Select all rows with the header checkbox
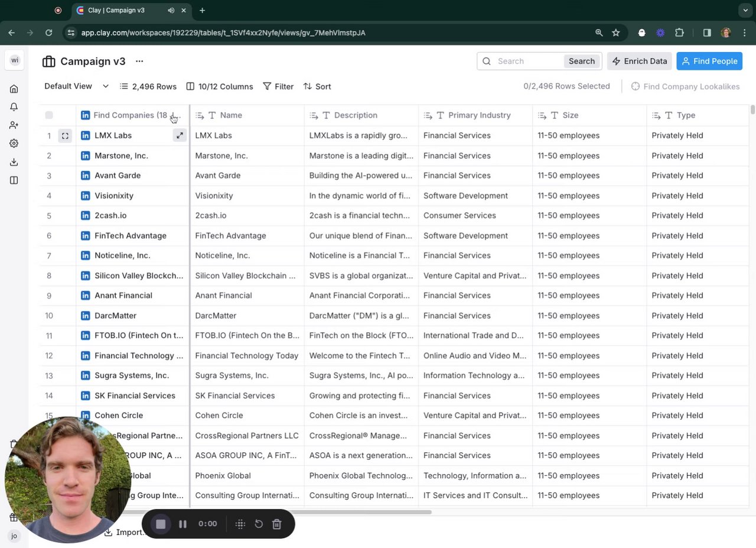 pyautogui.click(x=49, y=115)
